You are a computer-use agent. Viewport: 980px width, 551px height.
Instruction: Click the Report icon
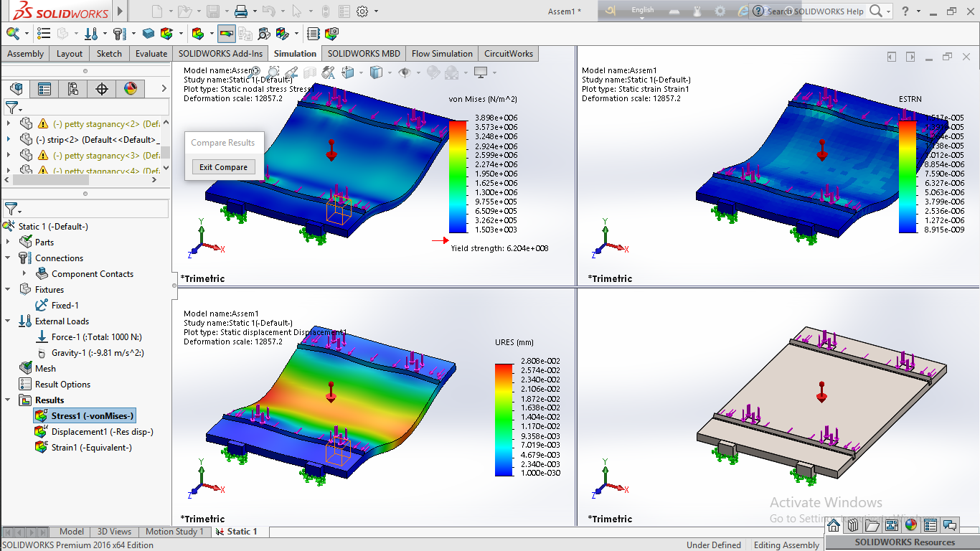tap(314, 34)
